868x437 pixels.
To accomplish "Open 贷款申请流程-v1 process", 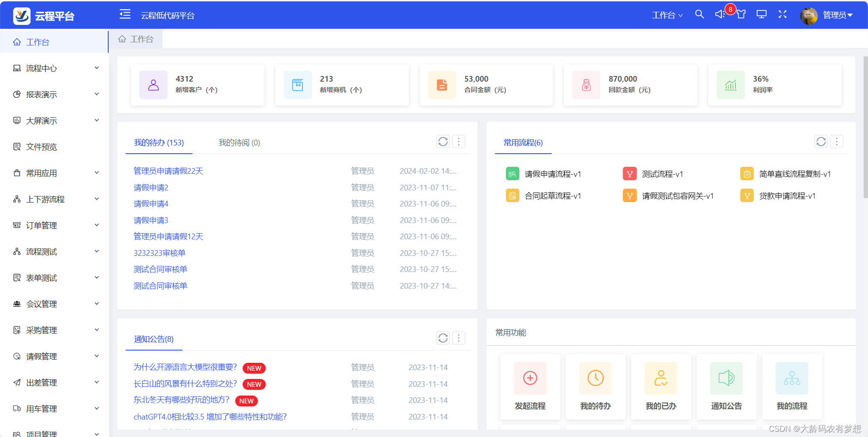I will pos(778,196).
